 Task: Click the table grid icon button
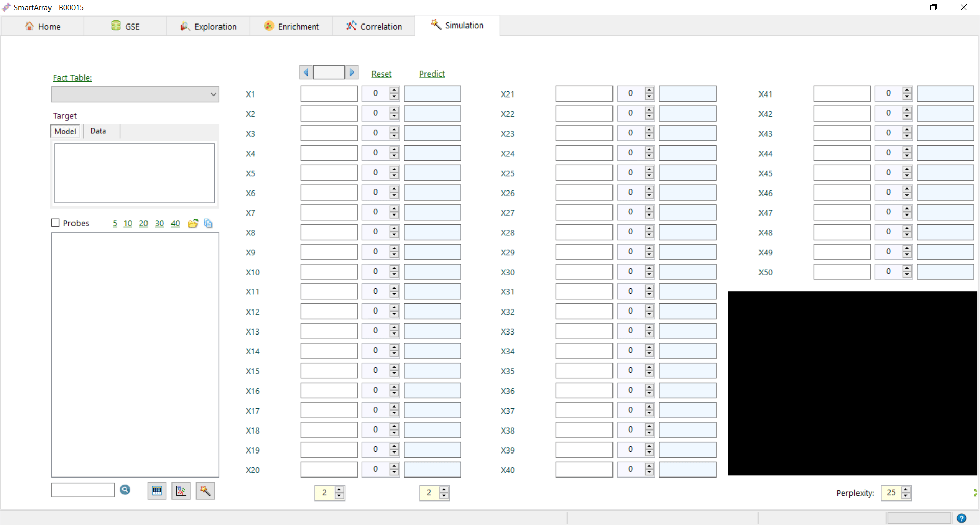[x=157, y=491]
